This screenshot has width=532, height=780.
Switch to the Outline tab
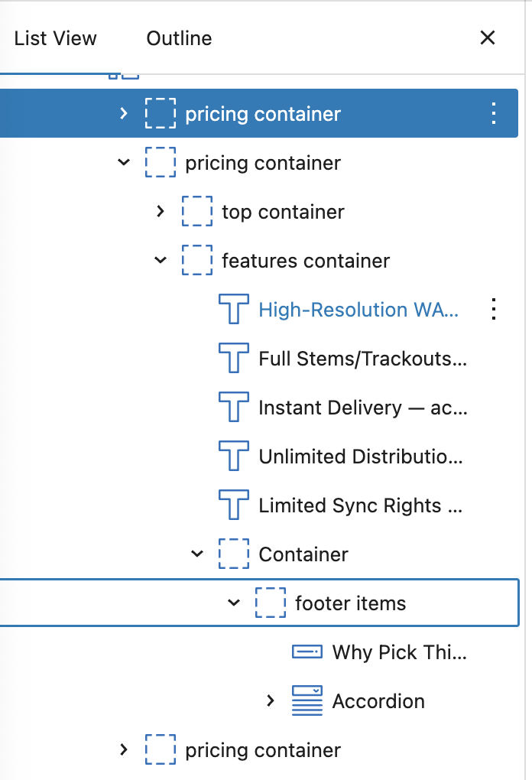(x=179, y=38)
